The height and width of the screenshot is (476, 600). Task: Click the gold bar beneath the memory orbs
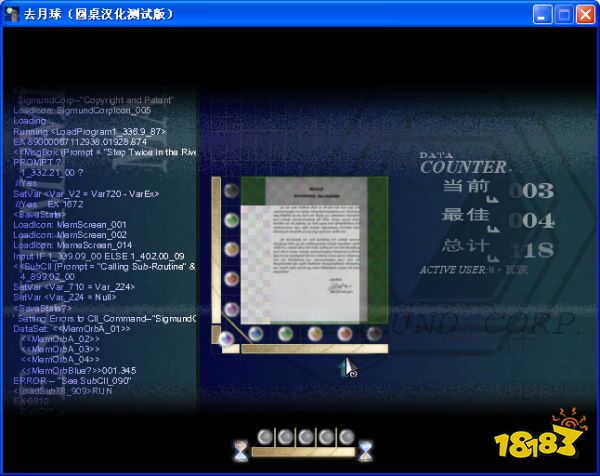(304, 453)
